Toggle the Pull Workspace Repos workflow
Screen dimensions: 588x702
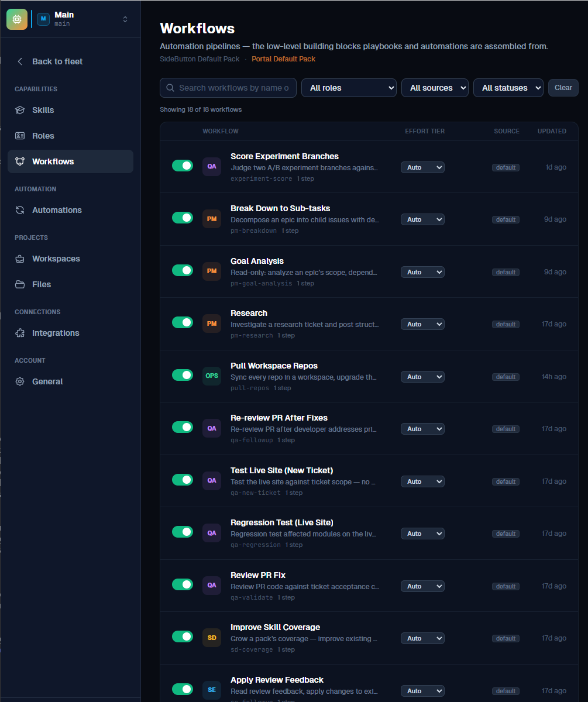(x=183, y=375)
